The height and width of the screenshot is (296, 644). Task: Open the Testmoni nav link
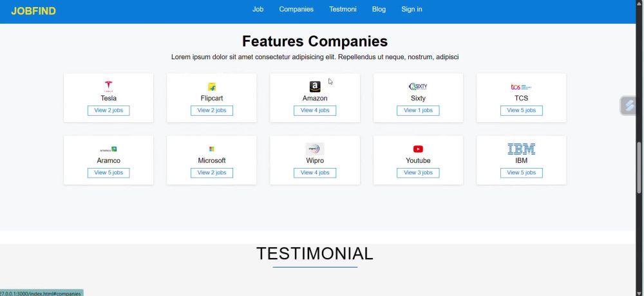click(343, 9)
